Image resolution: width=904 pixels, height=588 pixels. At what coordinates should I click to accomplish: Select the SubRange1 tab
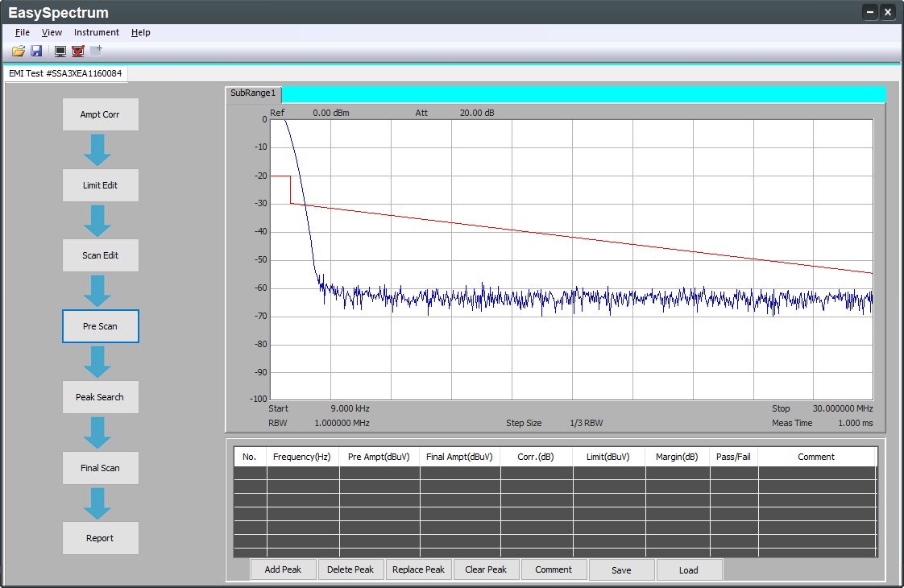253,93
